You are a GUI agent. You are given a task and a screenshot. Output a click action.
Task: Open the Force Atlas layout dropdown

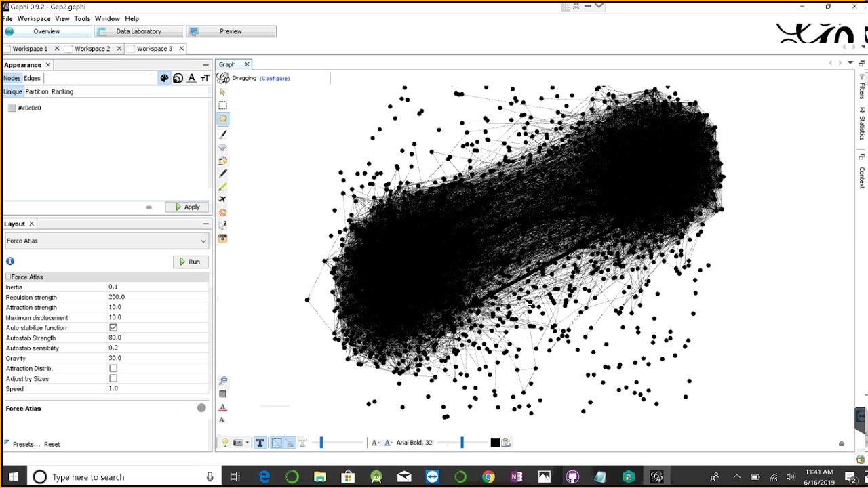(x=106, y=241)
